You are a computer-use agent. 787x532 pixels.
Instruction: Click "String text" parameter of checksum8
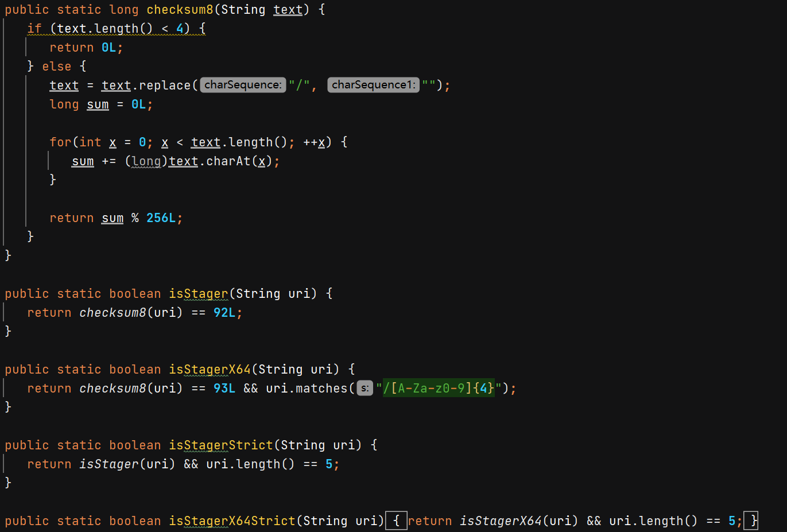pyautogui.click(x=262, y=10)
